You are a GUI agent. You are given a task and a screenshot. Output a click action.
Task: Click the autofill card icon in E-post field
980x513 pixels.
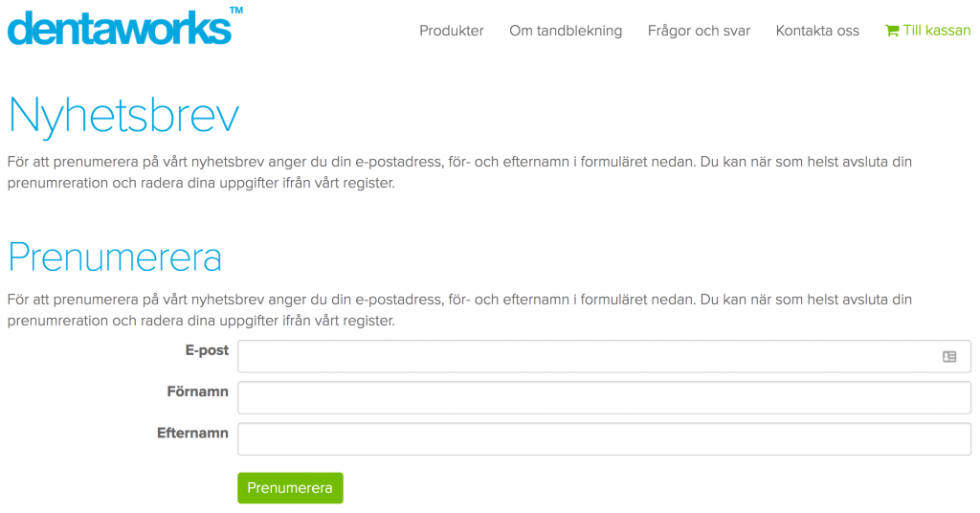pos(949,356)
